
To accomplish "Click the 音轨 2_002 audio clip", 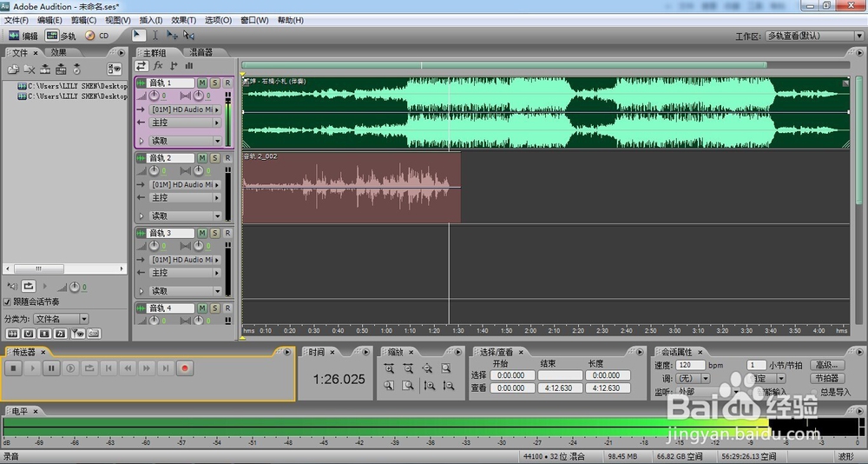I will coord(352,188).
